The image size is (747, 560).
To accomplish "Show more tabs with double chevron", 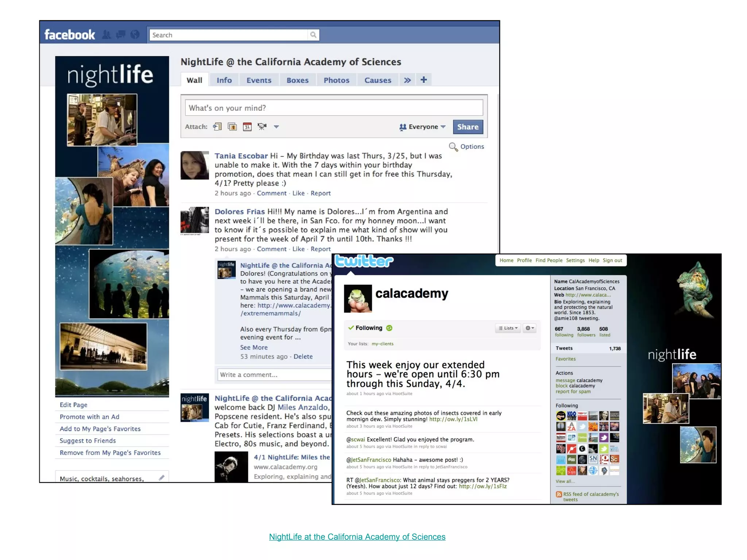I will tap(407, 80).
